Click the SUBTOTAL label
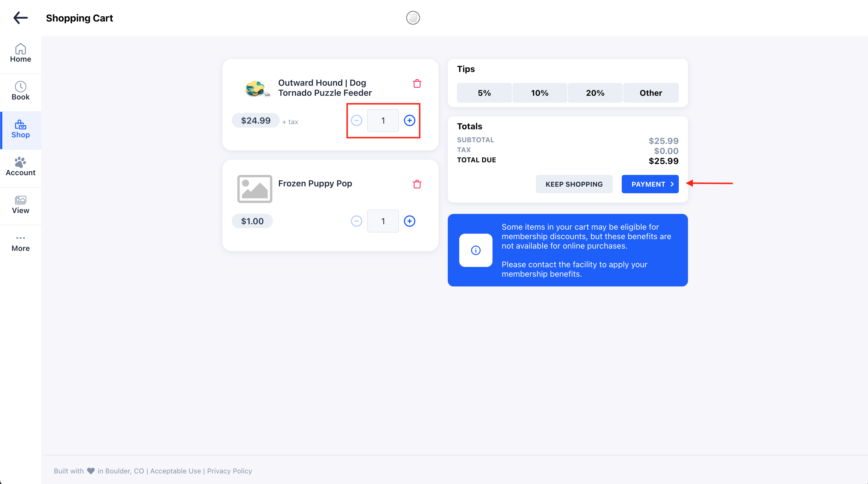 coord(476,140)
